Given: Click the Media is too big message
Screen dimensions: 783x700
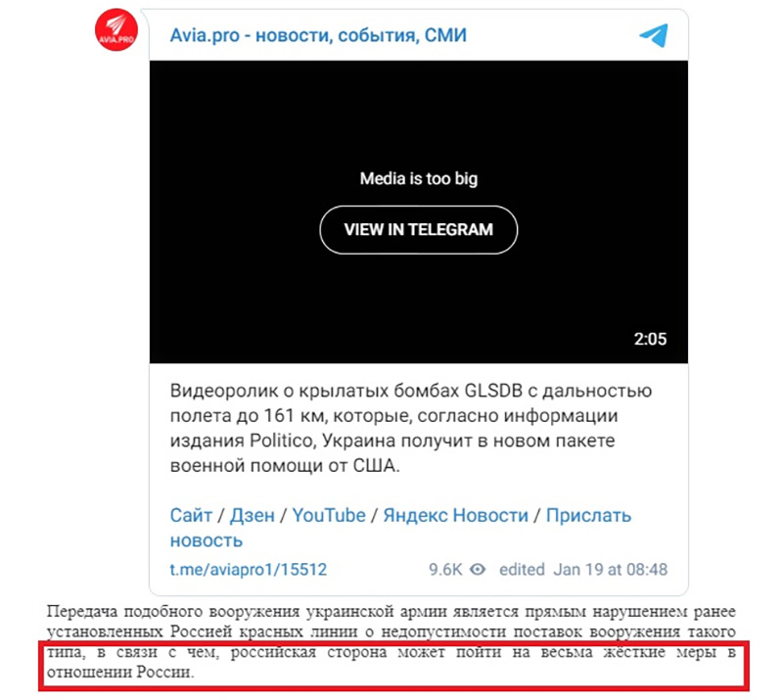Looking at the screenshot, I should (419, 178).
